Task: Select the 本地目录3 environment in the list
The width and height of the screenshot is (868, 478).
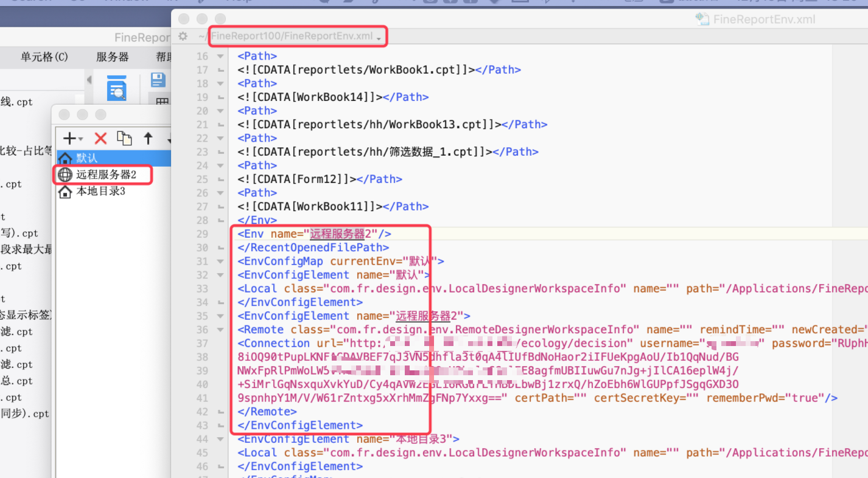Action: (113, 192)
